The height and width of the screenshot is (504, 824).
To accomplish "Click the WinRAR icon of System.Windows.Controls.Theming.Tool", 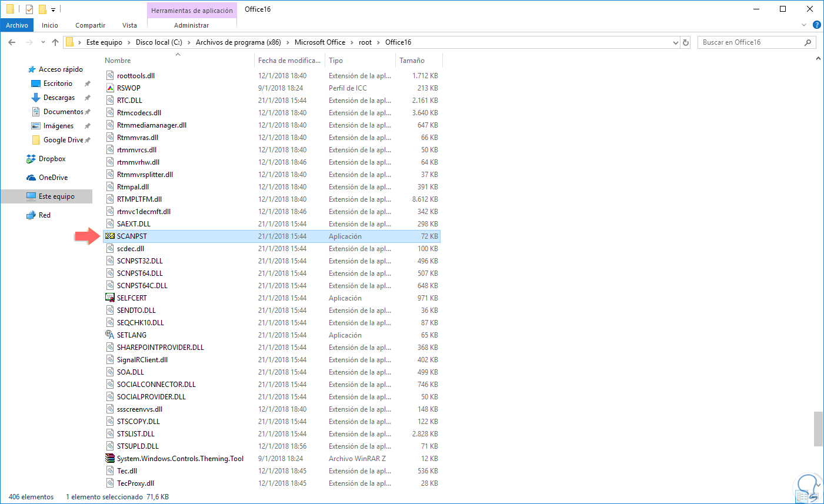I will (110, 459).
